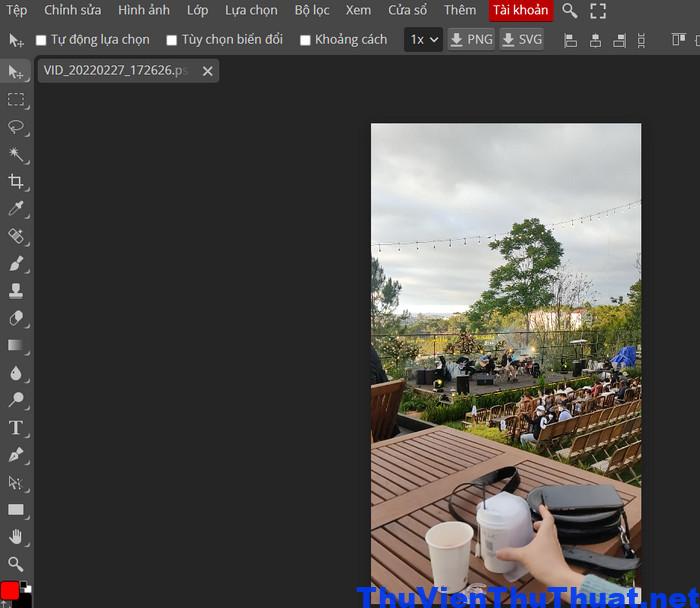Click the photo on the canvas
This screenshot has width=700, height=608.
[506, 362]
